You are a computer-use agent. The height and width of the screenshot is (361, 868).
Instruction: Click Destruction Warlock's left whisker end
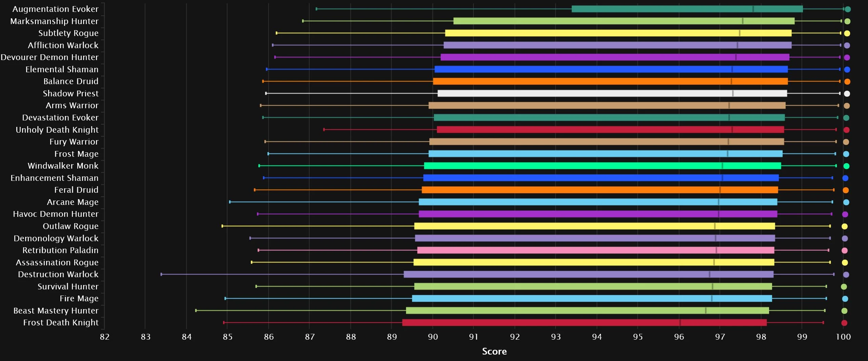161,274
